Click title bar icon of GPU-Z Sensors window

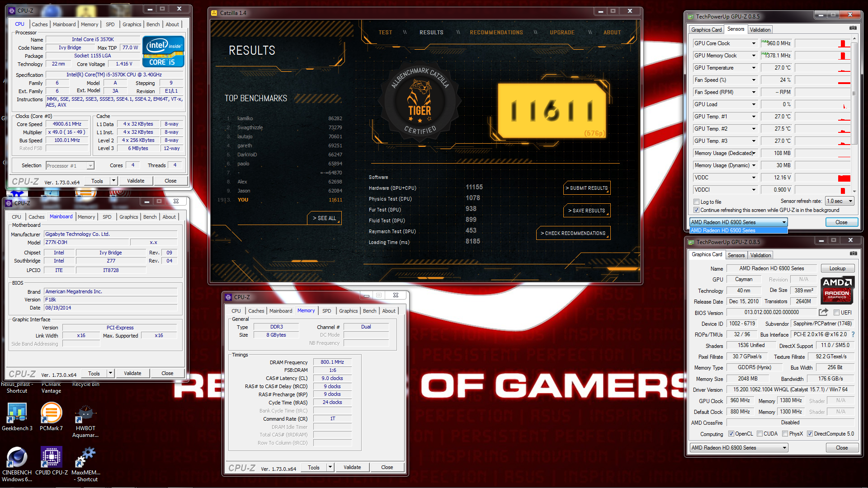[x=691, y=17]
